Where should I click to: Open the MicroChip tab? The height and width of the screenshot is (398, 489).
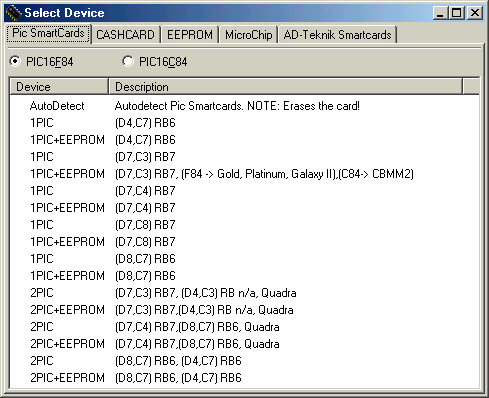pyautogui.click(x=248, y=35)
